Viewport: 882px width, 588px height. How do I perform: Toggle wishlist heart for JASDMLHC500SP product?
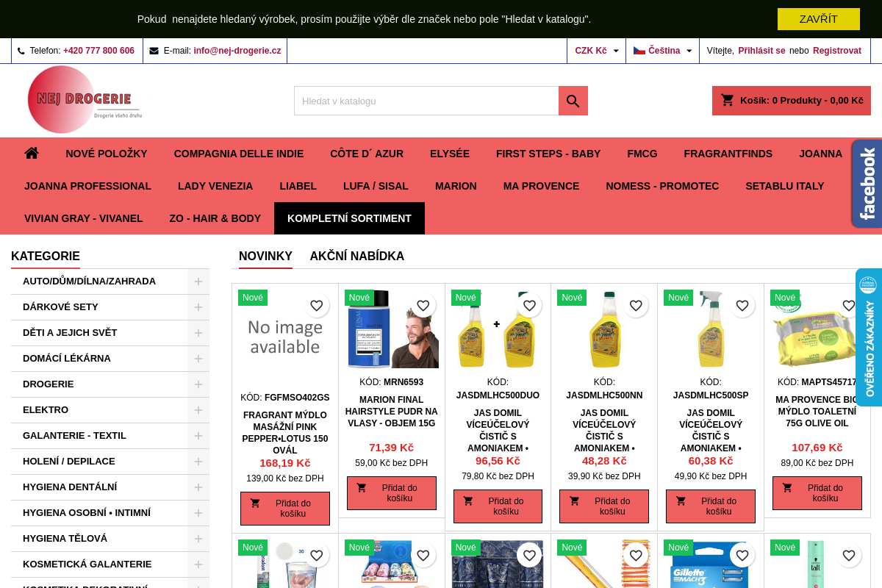pos(742,306)
